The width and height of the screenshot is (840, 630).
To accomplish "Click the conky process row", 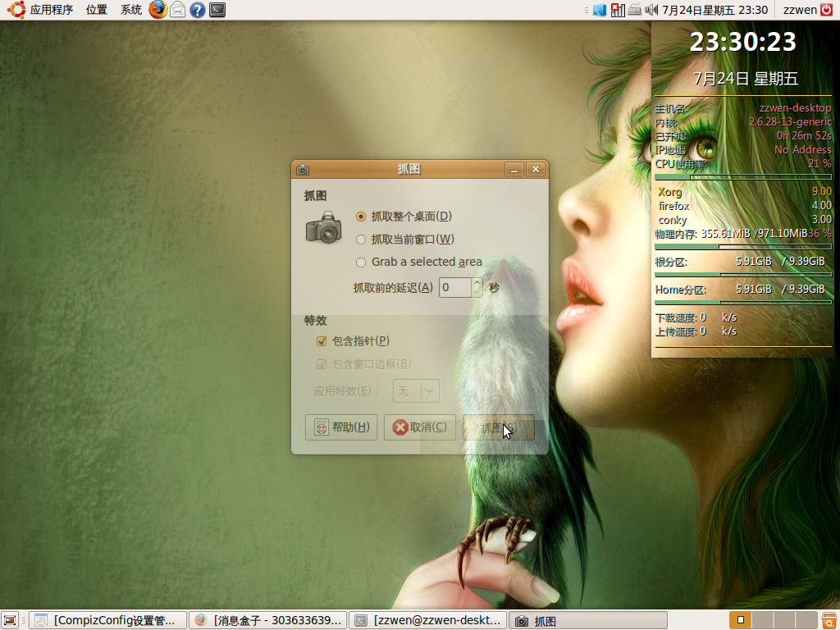I will pyautogui.click(x=745, y=220).
